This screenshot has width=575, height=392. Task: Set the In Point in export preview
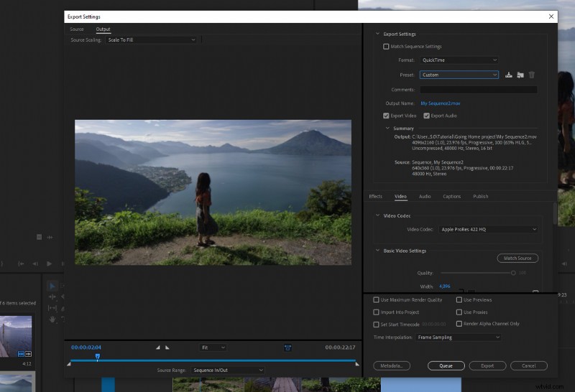tap(158, 347)
